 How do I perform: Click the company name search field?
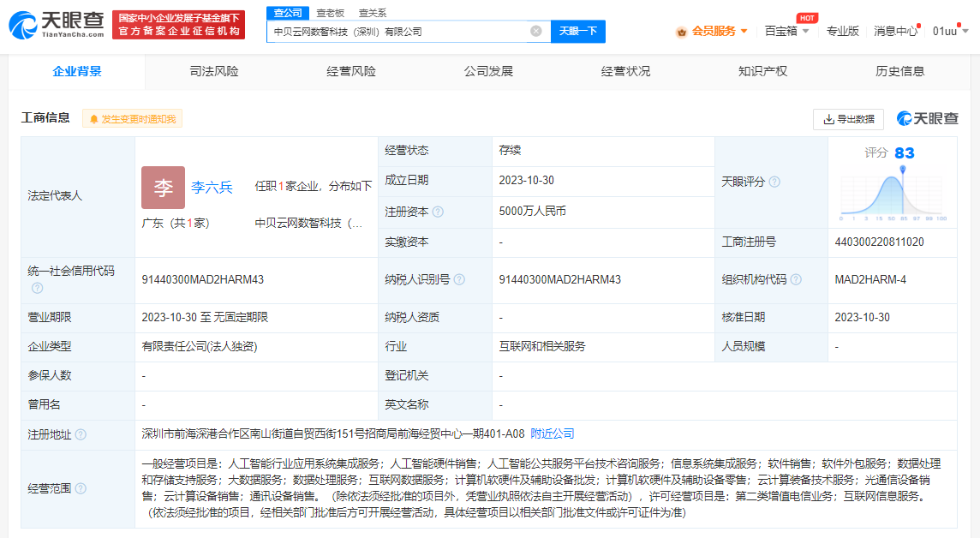click(x=398, y=32)
